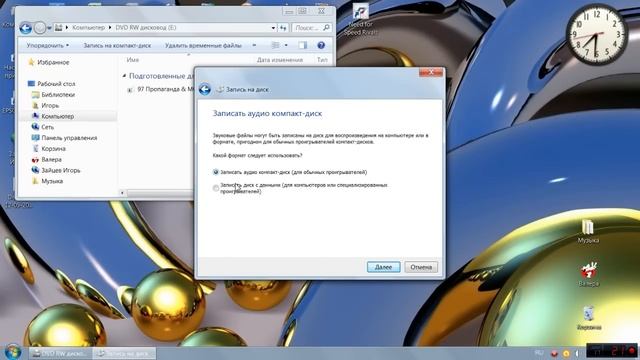This screenshot has width=640, height=360.
Task: Click Корзина icon in sidebar
Action: 36,149
